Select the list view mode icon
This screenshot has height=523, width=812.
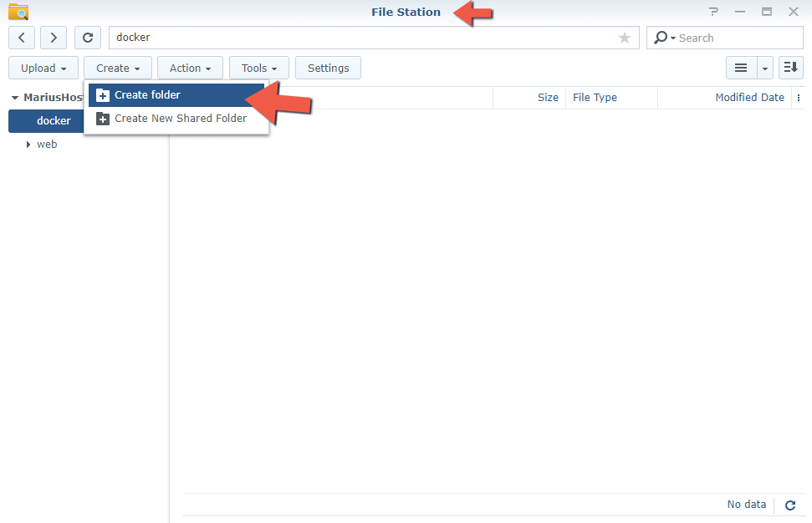pyautogui.click(x=741, y=68)
